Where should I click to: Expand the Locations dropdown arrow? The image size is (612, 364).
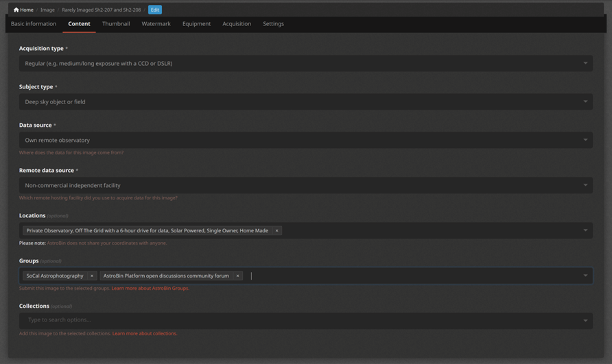pyautogui.click(x=585, y=230)
